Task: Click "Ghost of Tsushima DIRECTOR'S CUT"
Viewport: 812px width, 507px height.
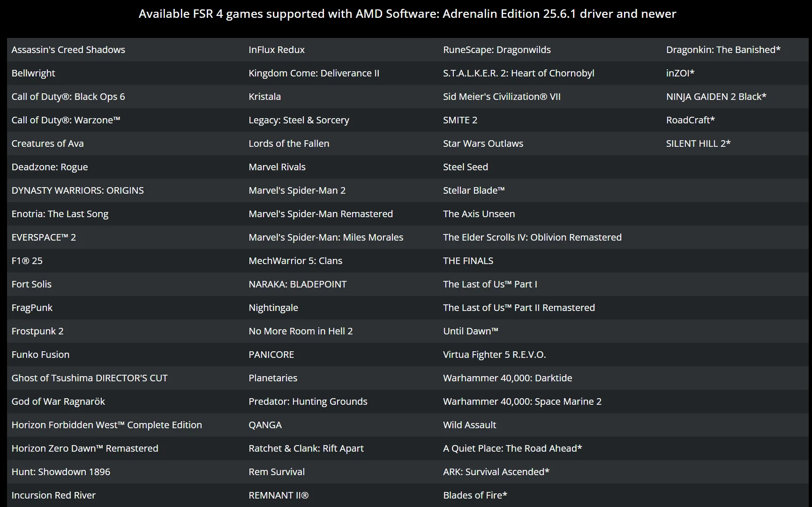Action: [90, 378]
